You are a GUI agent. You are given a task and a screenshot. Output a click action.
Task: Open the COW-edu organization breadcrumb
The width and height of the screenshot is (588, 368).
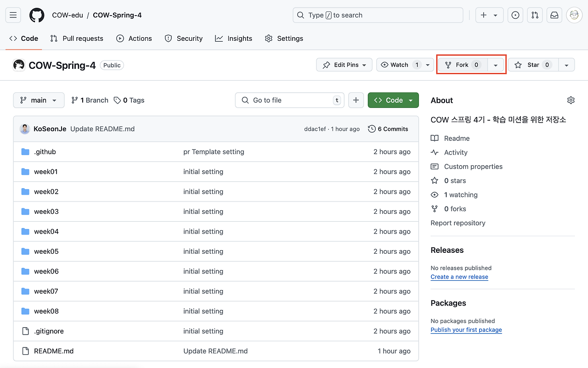click(x=68, y=15)
